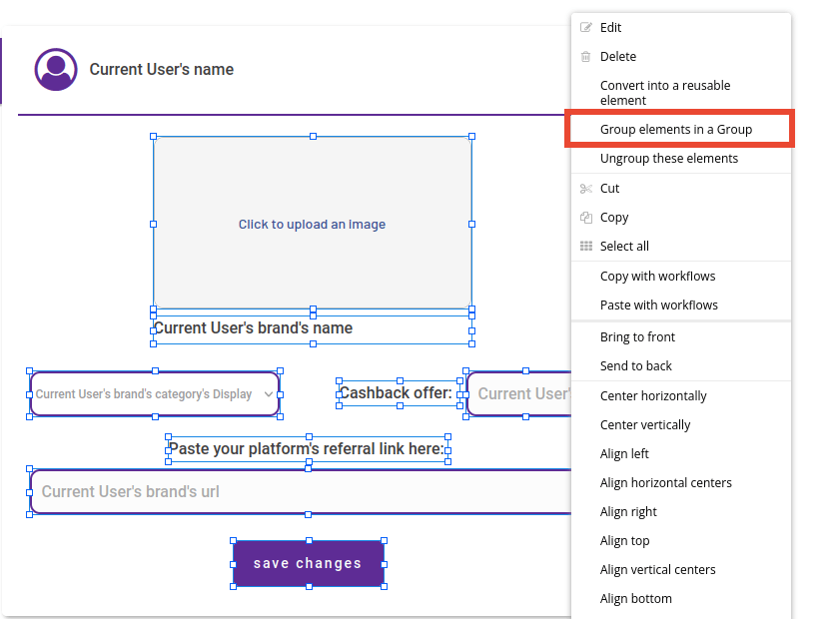The height and width of the screenshot is (619, 840).
Task: Click Center vertically option
Action: coord(647,424)
